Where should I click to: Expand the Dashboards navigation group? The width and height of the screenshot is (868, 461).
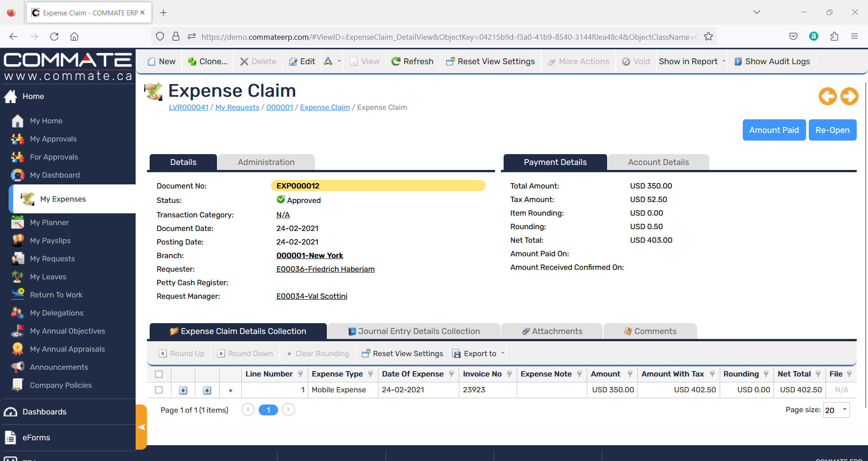pyautogui.click(x=44, y=412)
